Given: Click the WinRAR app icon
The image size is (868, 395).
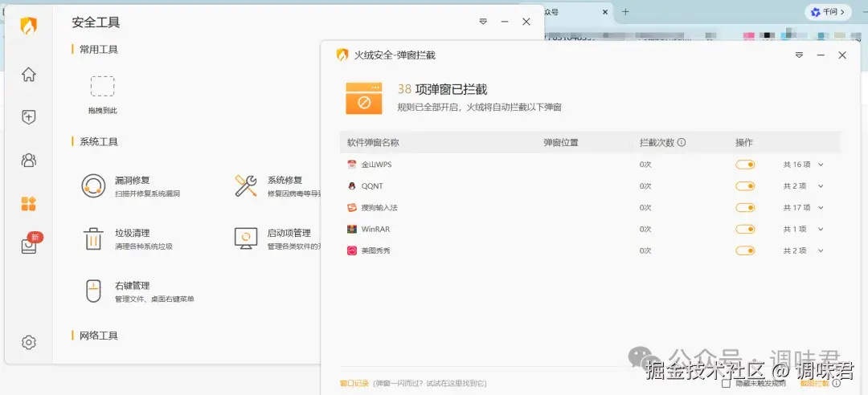Looking at the screenshot, I should tap(351, 229).
